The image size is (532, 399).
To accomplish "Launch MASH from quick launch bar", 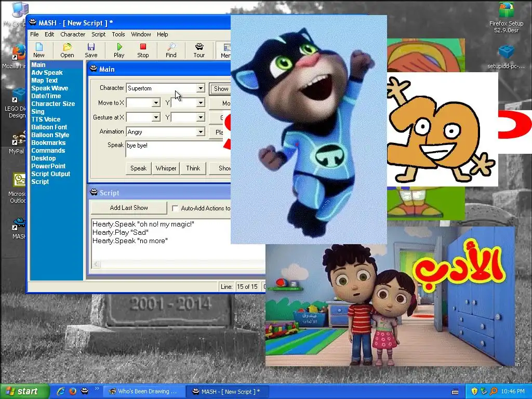I will 85,391.
